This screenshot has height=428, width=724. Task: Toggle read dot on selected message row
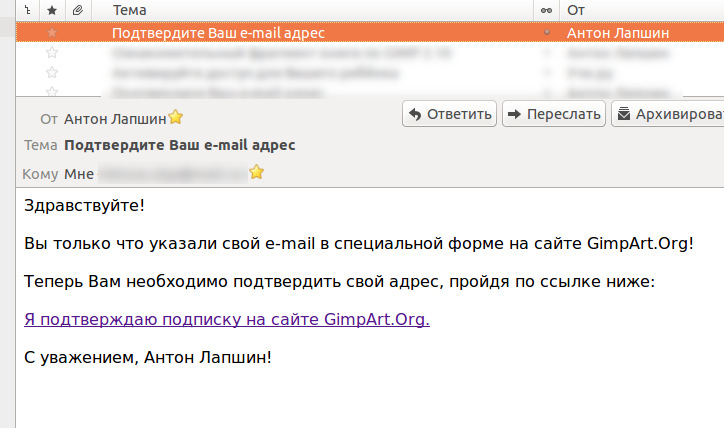point(547,32)
